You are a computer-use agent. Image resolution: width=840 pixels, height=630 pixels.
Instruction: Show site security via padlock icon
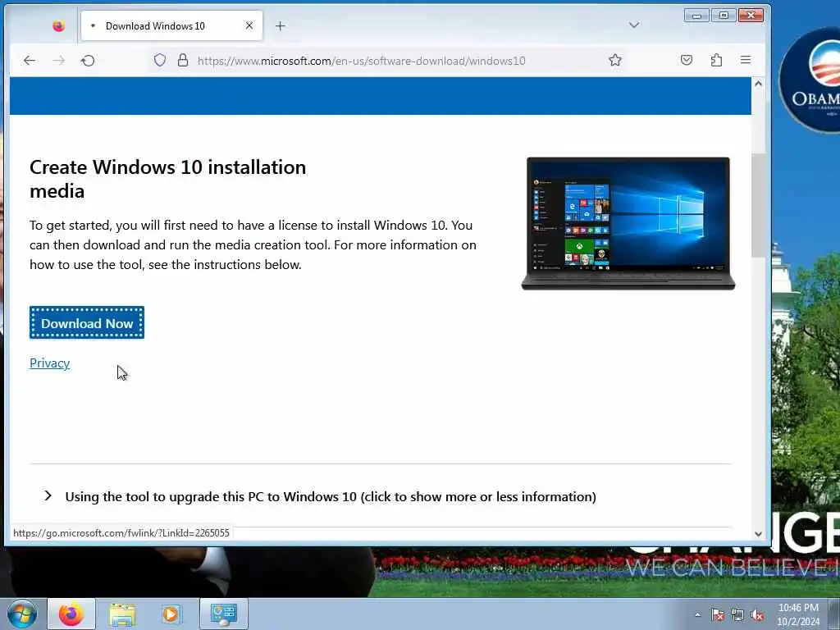click(x=183, y=60)
